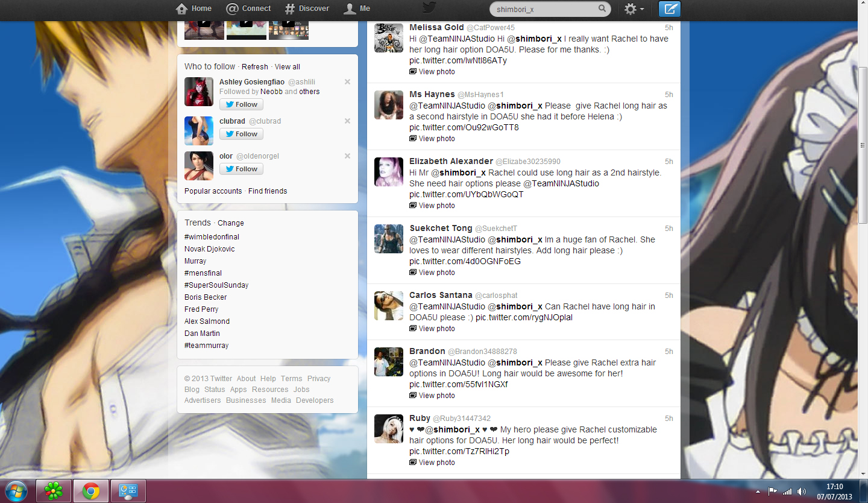This screenshot has width=868, height=503.
Task: Open the #teammurray trend
Action: (207, 346)
